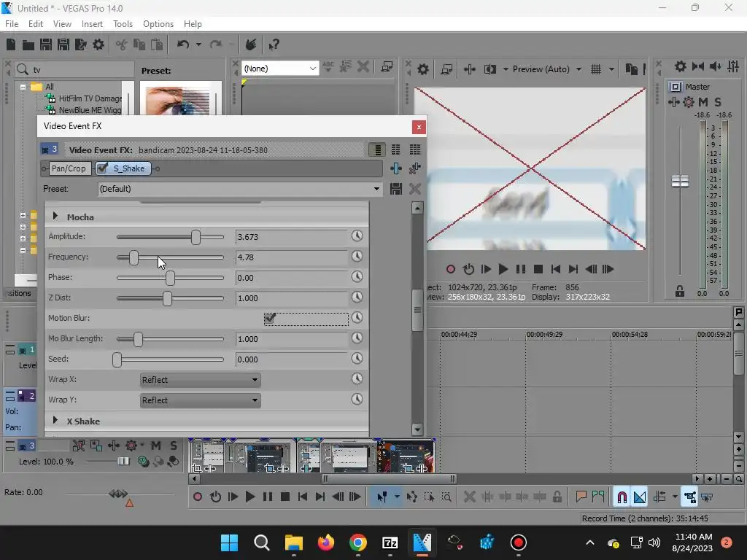
Task: Click the Lock Event padlock icon
Action: pyautogui.click(x=557, y=497)
